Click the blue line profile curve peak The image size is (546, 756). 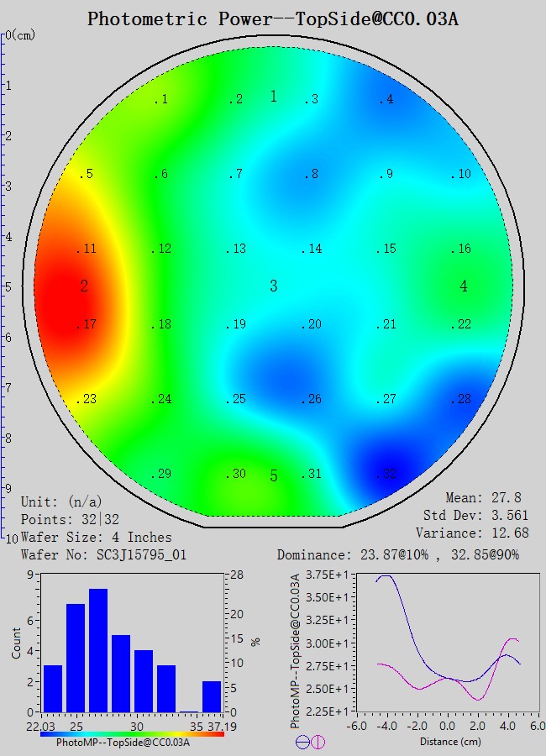pyautogui.click(x=385, y=576)
